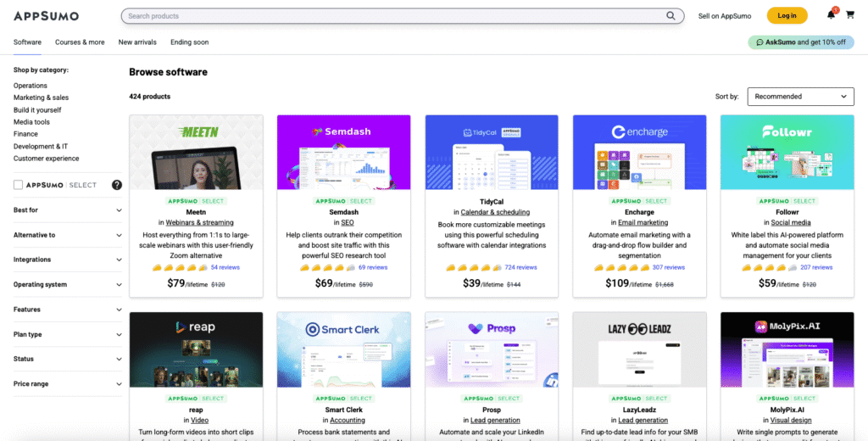Open the Courses & more tab

point(80,42)
